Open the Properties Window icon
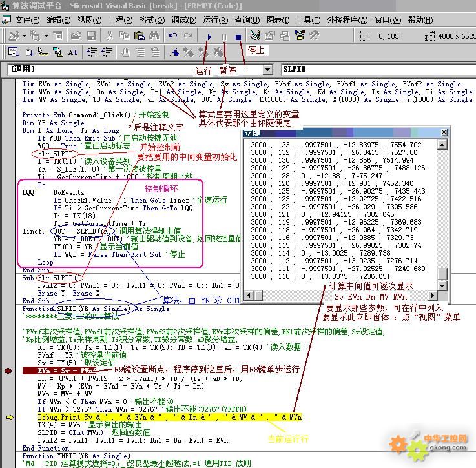476x468 pixels. tap(269, 36)
